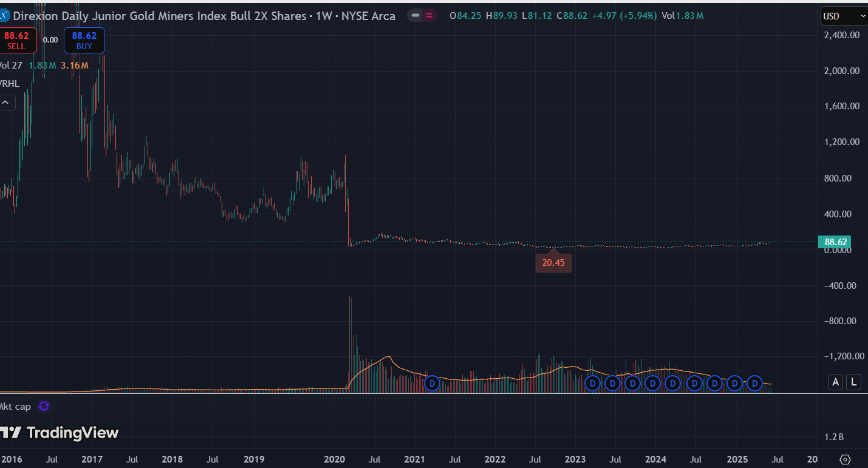This screenshot has height=468, width=868.
Task: Click the -400.00 price axis label
Action: click(x=841, y=285)
